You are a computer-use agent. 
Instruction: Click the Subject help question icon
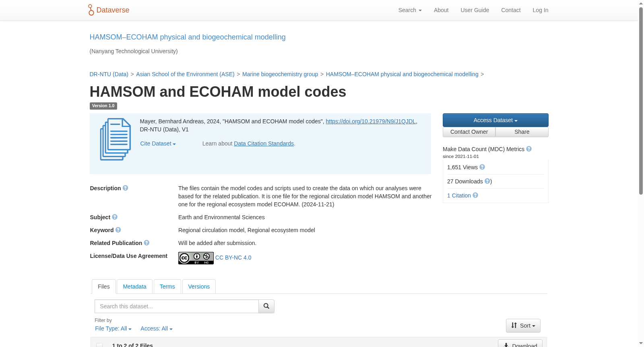pyautogui.click(x=115, y=217)
